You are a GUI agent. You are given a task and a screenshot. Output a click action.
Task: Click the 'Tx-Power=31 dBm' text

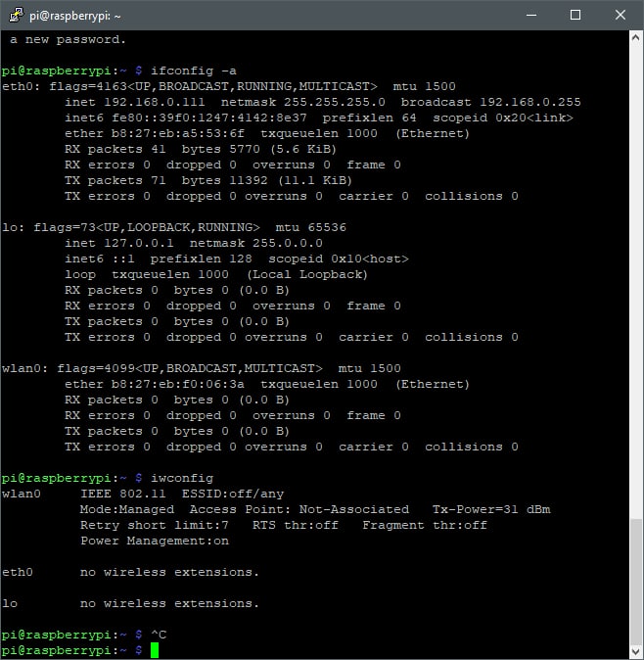[x=491, y=509]
